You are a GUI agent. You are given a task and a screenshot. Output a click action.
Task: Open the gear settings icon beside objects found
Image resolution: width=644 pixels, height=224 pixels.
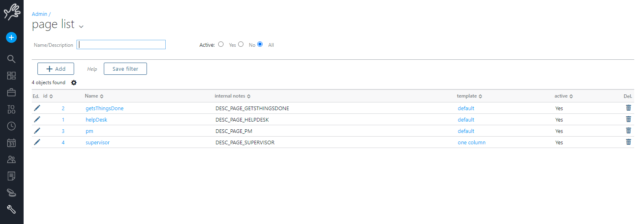click(74, 83)
